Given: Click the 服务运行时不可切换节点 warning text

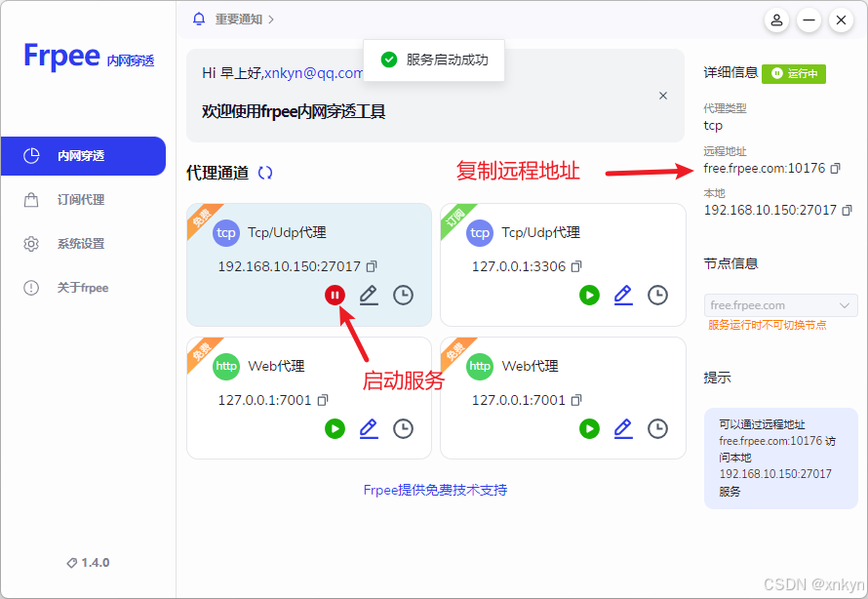Looking at the screenshot, I should [x=768, y=325].
